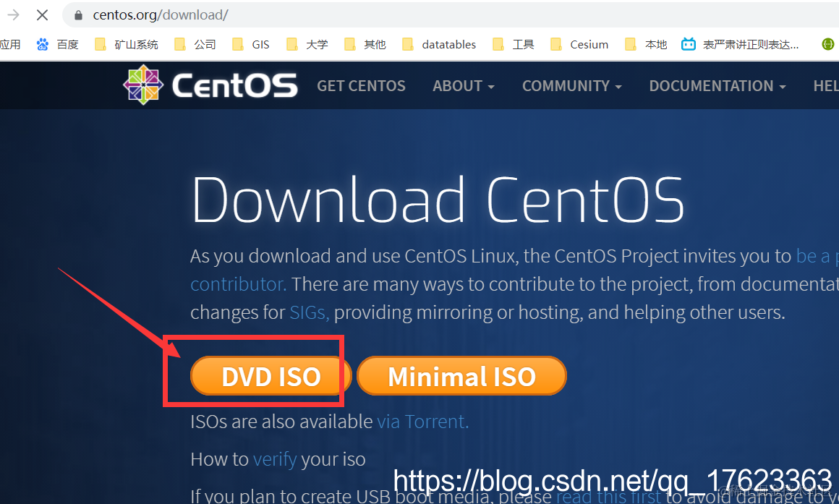Open the 百度 bookmark
Viewport: 839px width, 504px height.
[58, 44]
